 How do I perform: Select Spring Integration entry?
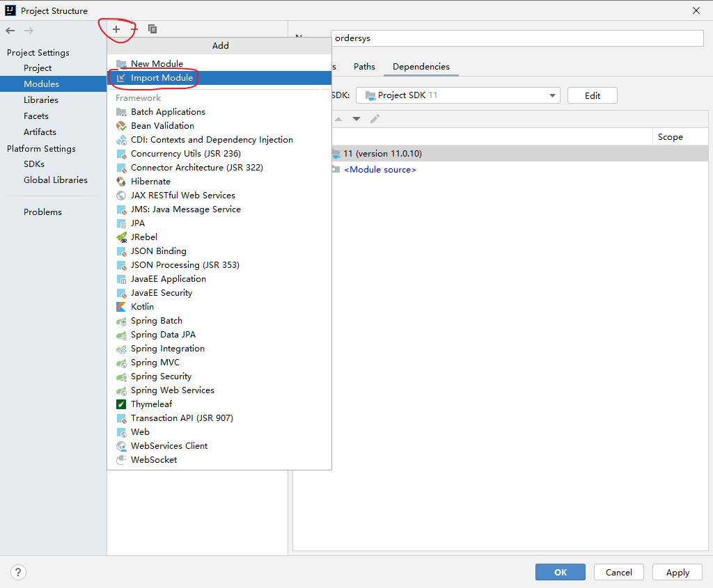click(219, 349)
